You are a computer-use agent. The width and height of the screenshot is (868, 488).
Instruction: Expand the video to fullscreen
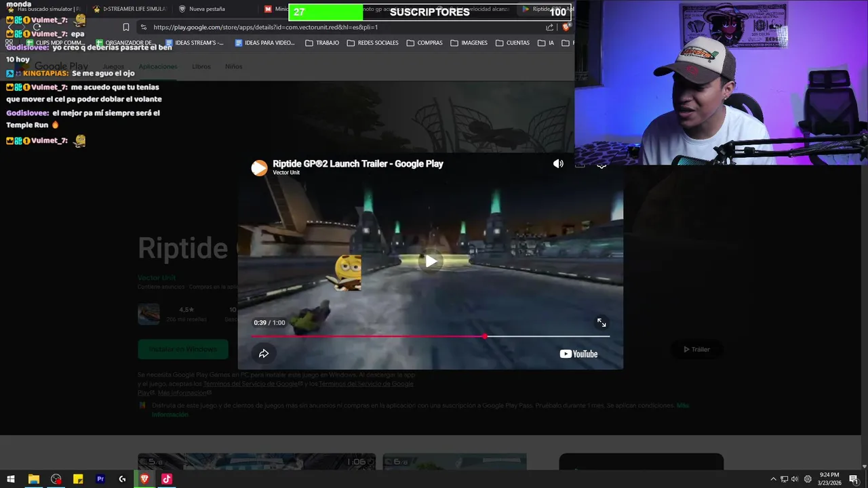[x=601, y=323]
